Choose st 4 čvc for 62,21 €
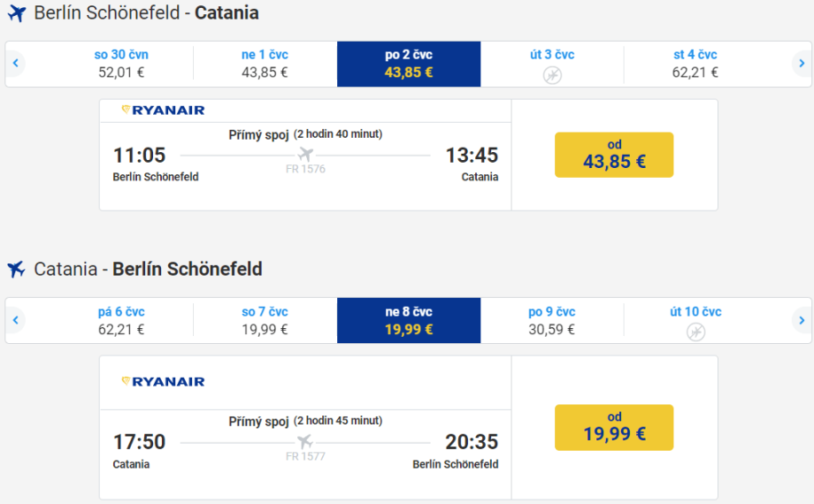The image size is (814, 504). click(695, 64)
